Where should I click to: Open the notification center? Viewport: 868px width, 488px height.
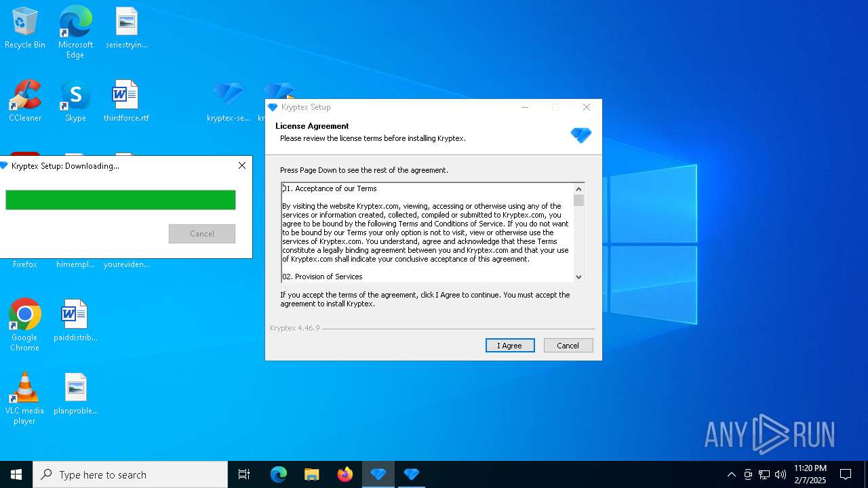pyautogui.click(x=846, y=474)
